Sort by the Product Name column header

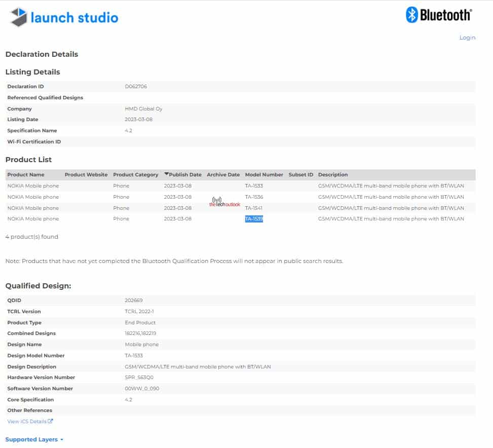tap(24, 174)
